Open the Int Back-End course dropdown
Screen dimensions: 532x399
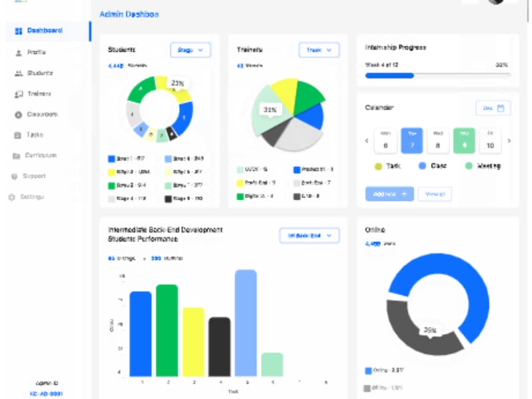[x=309, y=235]
